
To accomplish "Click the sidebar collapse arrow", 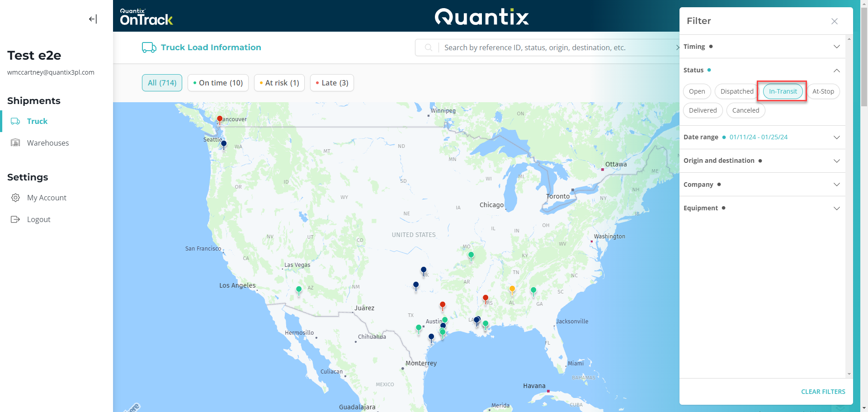I will 93,19.
